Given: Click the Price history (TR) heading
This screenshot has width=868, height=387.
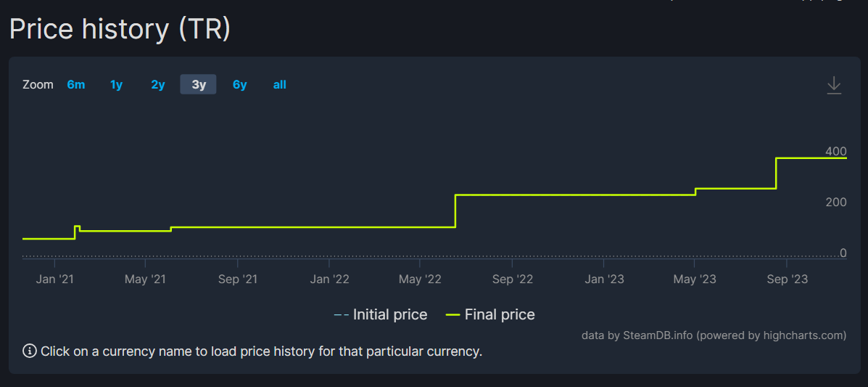Looking at the screenshot, I should coord(120,29).
